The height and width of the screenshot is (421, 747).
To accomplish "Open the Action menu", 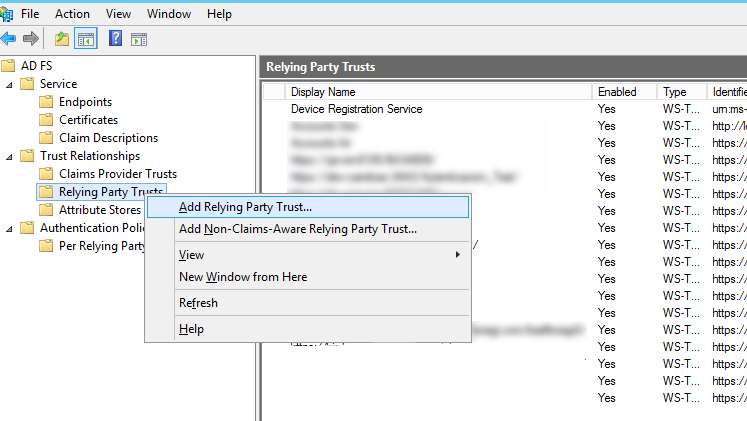I will pyautogui.click(x=72, y=14).
